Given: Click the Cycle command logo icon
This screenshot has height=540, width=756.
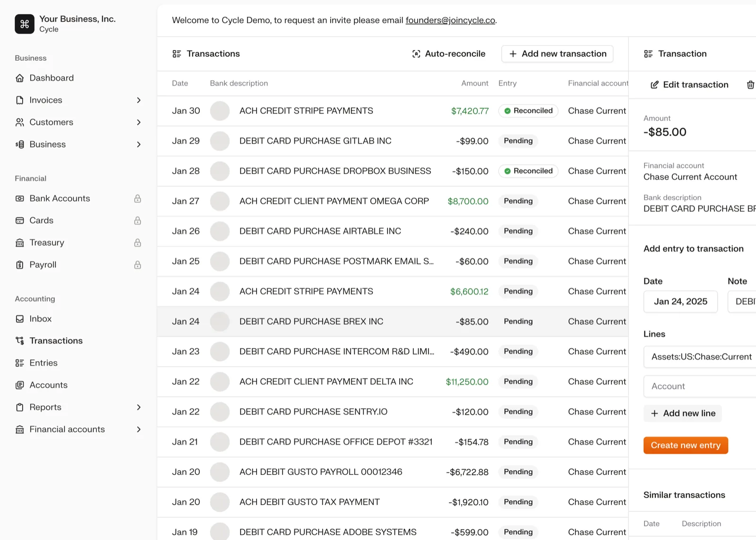Looking at the screenshot, I should tap(25, 24).
